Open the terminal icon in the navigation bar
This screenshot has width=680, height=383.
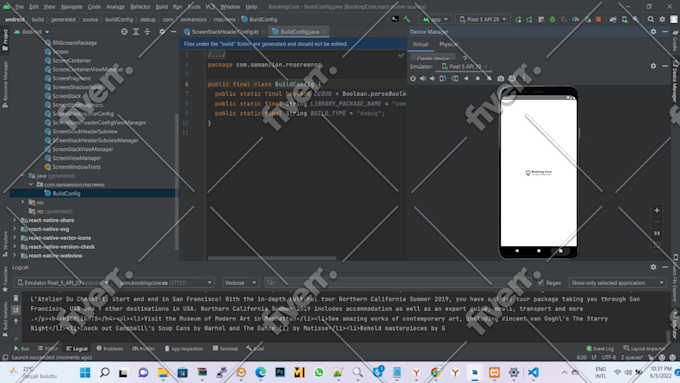(x=395, y=19)
